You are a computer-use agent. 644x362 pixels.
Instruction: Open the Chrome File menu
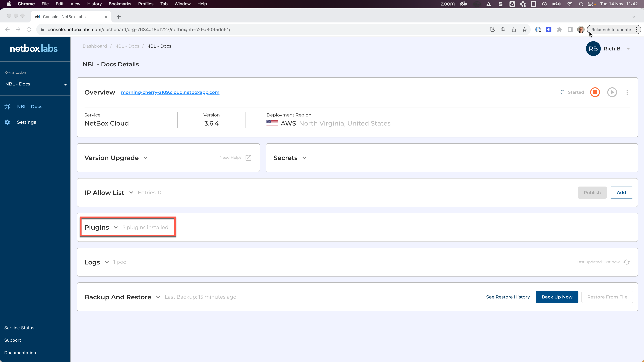[x=45, y=4]
